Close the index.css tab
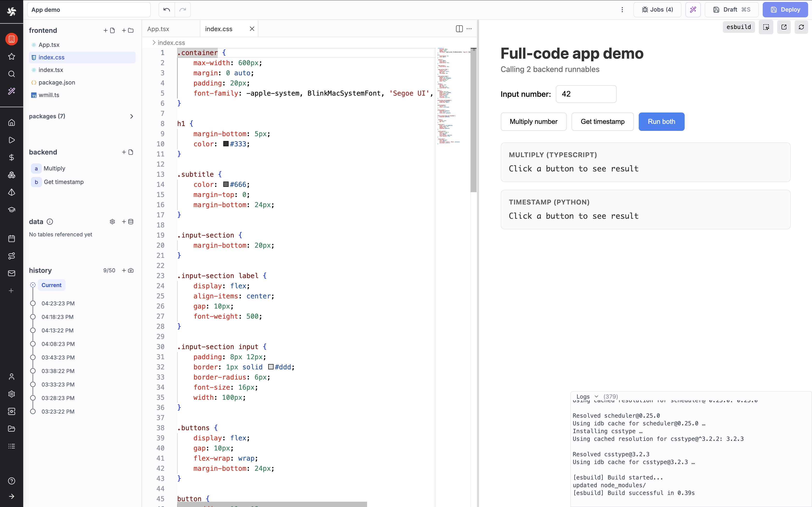This screenshot has width=812, height=507. (x=252, y=29)
